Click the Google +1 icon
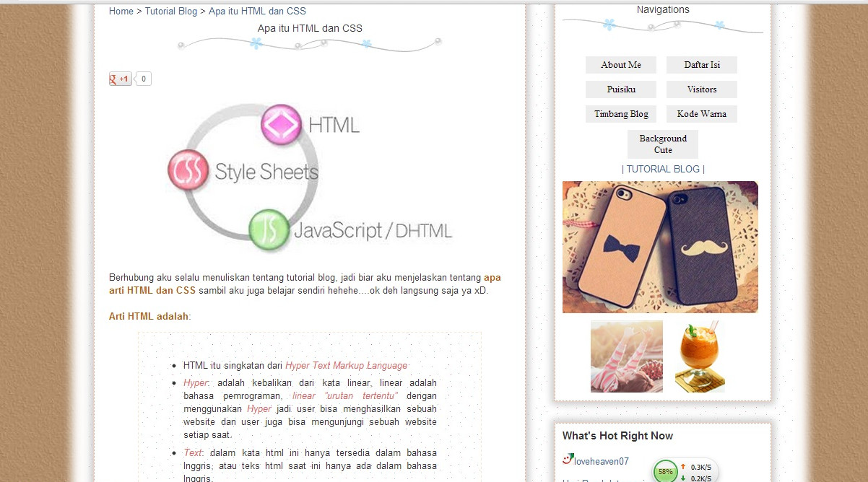The height and width of the screenshot is (482, 868). point(119,79)
